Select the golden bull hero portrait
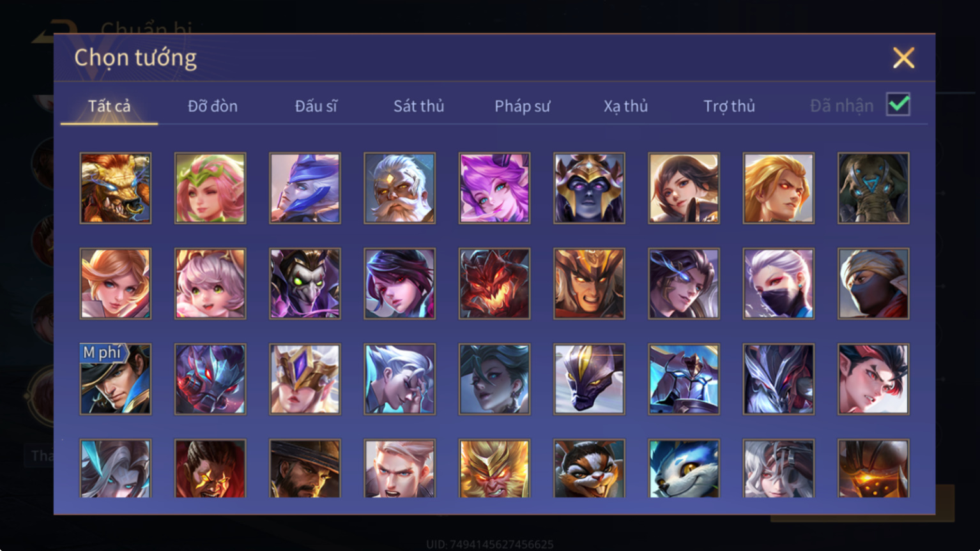The image size is (980, 551). pyautogui.click(x=116, y=188)
